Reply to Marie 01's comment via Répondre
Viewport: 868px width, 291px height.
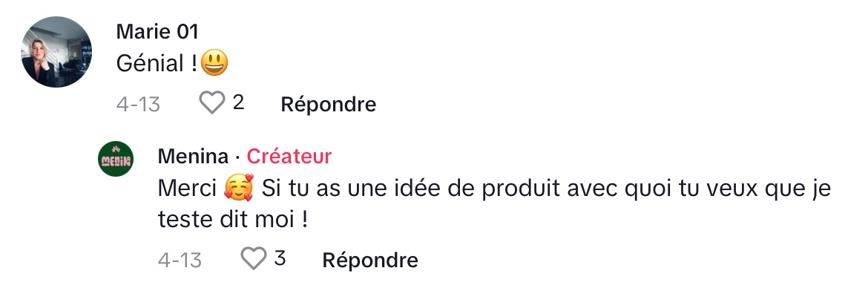point(328,104)
